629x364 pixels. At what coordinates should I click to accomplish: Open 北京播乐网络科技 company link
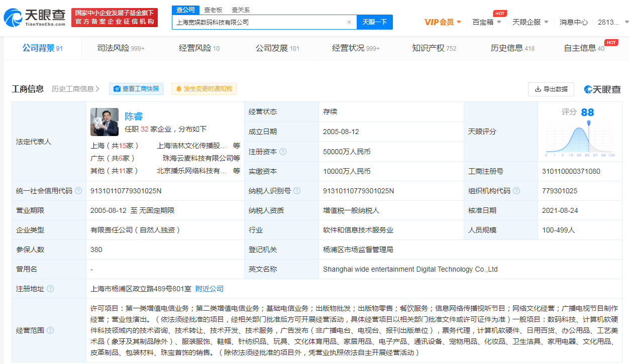tap(192, 171)
